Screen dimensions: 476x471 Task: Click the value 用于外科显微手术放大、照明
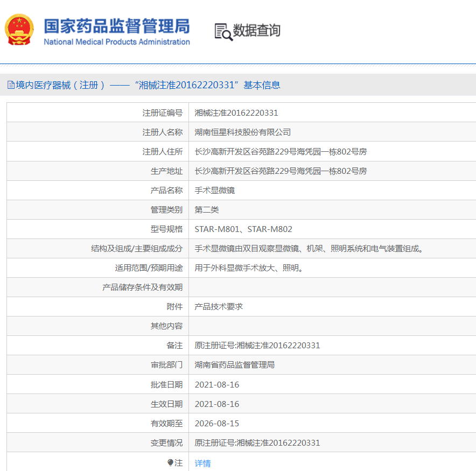pyautogui.click(x=249, y=268)
